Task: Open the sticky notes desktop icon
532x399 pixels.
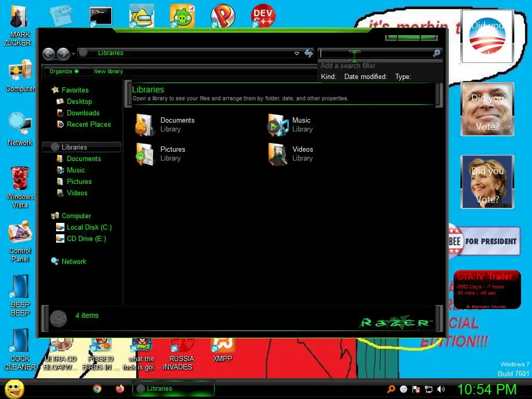Action: 60,16
